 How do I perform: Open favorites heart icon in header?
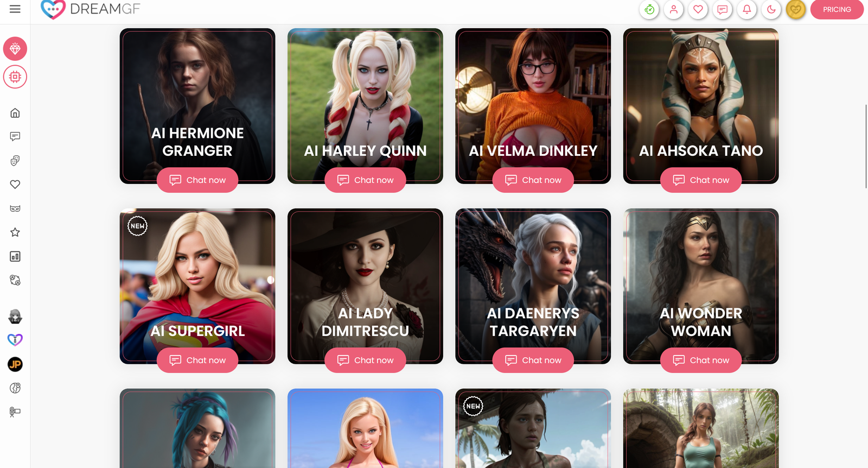click(x=698, y=9)
